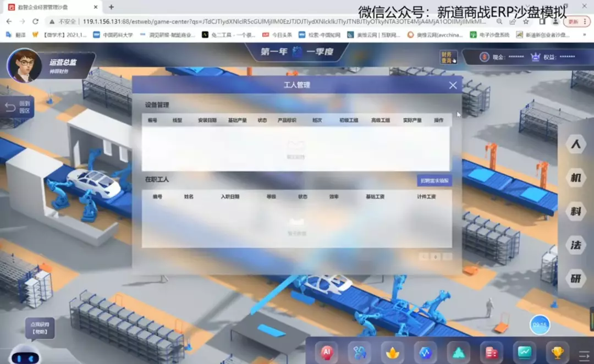
Task: Open the blue linked-nodes icon in bottom dock
Action: click(360, 352)
